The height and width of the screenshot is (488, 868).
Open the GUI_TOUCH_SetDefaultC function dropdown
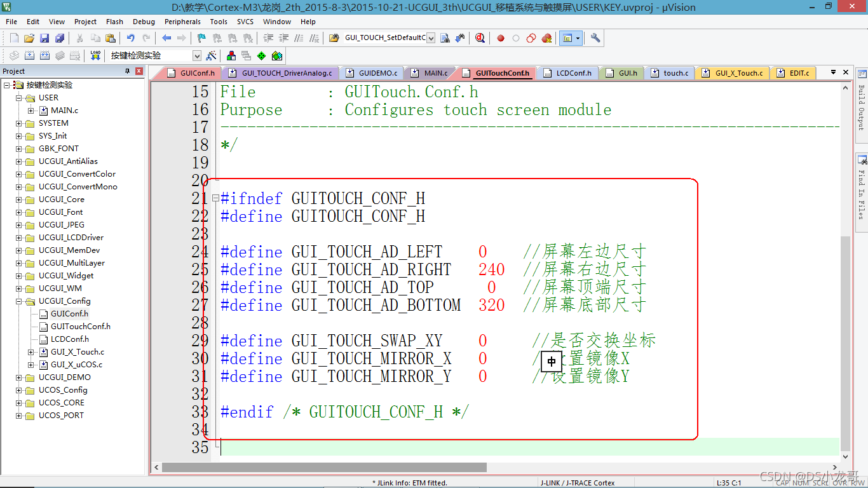click(431, 38)
